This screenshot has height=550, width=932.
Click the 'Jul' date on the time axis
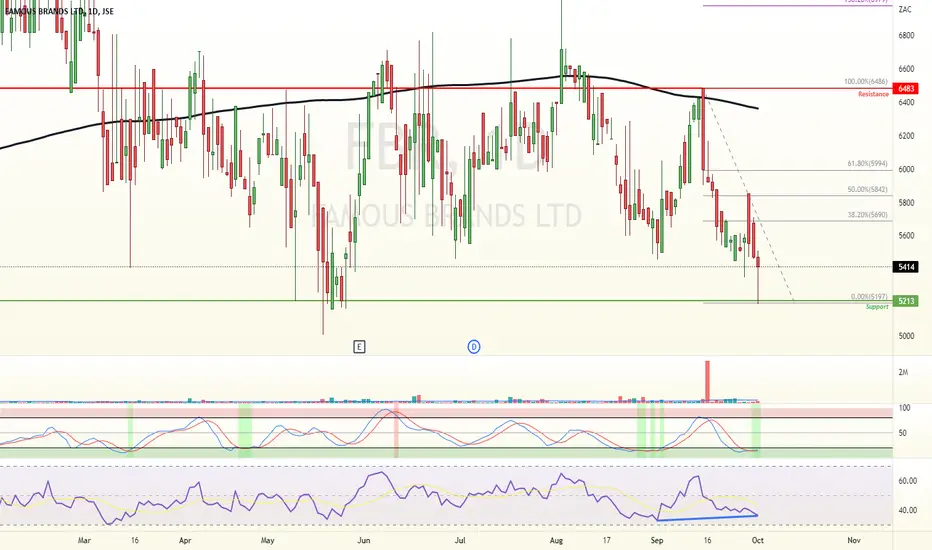[x=459, y=540]
